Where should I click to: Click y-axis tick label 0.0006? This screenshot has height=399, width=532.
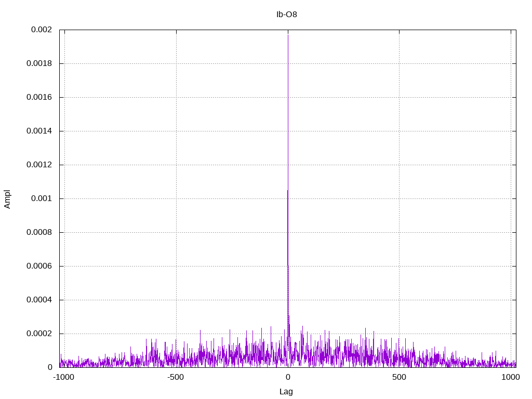click(39, 266)
